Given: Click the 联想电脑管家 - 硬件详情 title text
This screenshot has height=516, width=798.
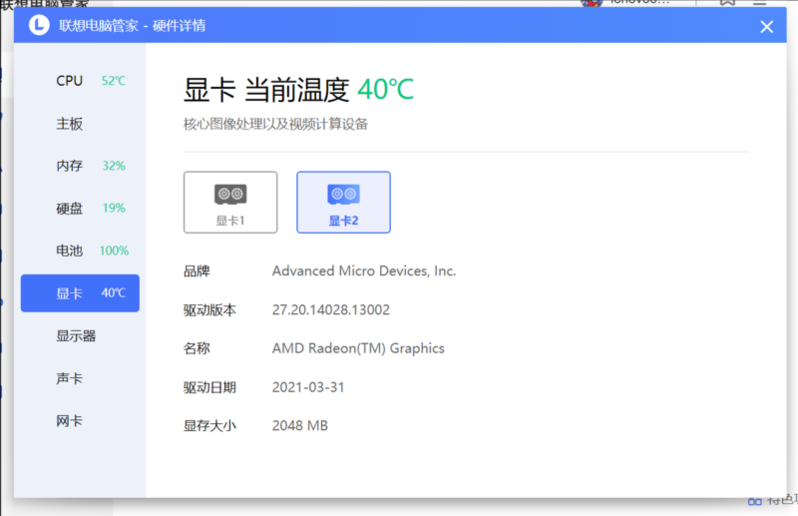Looking at the screenshot, I should point(132,26).
